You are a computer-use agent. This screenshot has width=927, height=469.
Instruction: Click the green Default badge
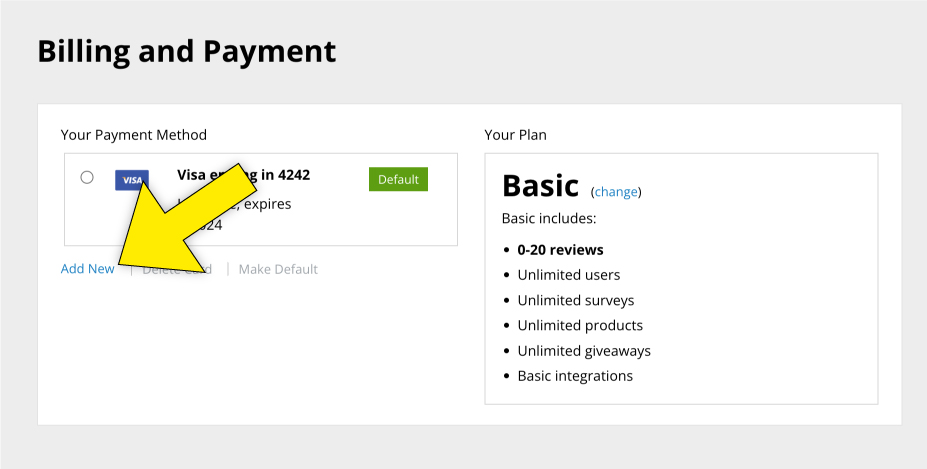coord(398,179)
